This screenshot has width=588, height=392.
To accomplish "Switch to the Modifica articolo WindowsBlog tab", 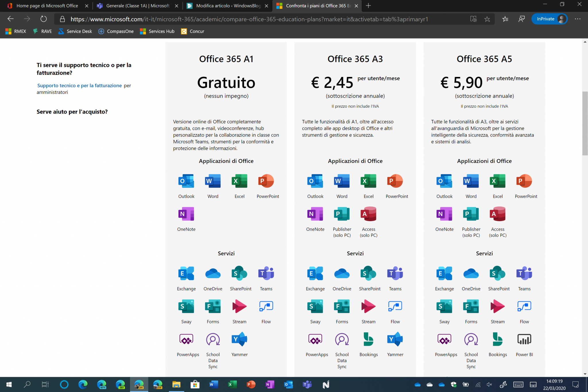I will [227, 5].
